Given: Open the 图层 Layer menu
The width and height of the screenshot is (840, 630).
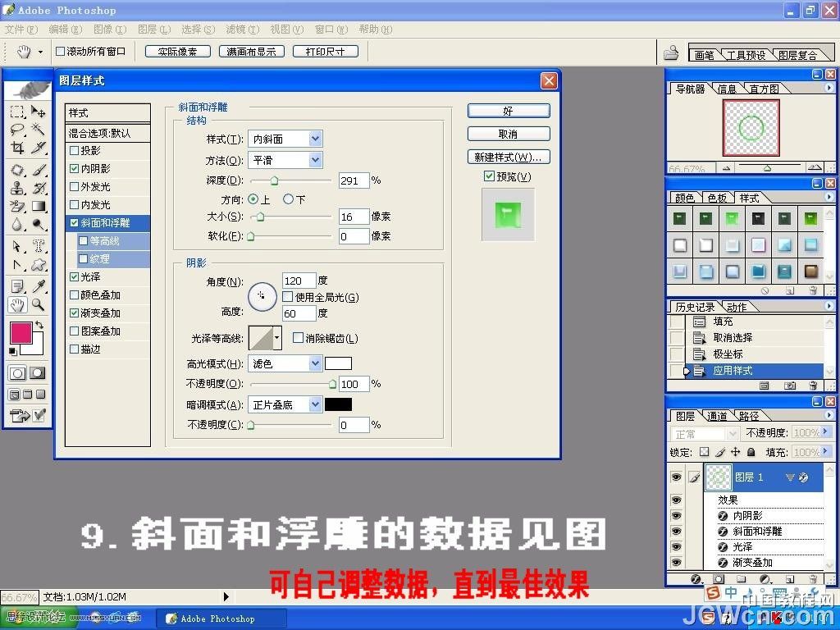Looking at the screenshot, I should pyautogui.click(x=153, y=29).
